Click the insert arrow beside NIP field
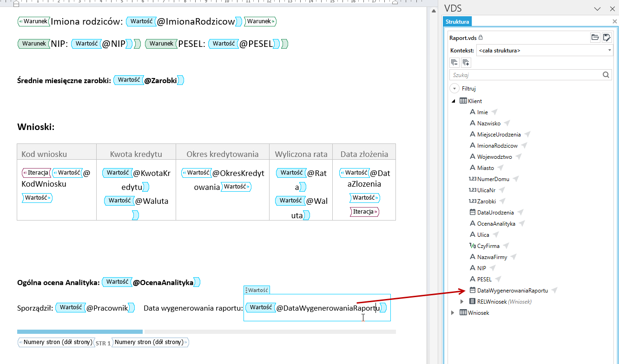The image size is (619, 364). tap(492, 268)
